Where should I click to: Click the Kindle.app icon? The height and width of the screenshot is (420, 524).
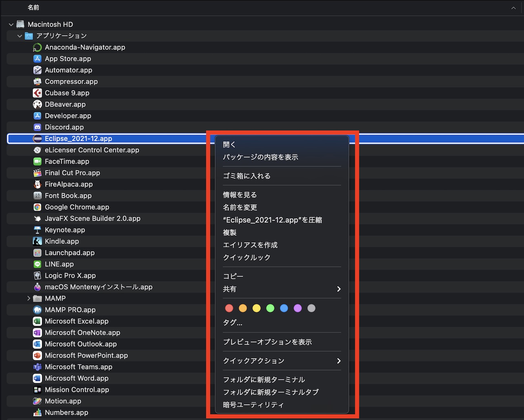click(x=37, y=241)
